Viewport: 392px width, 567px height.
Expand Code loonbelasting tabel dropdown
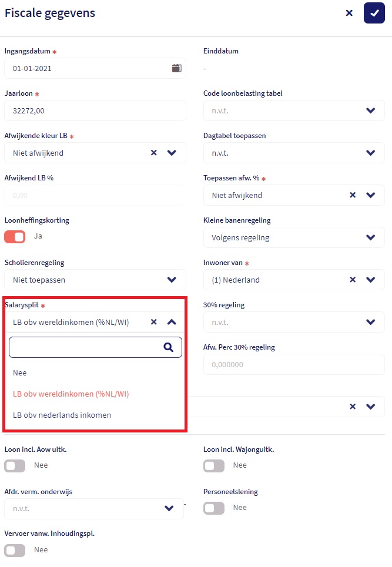point(370,110)
